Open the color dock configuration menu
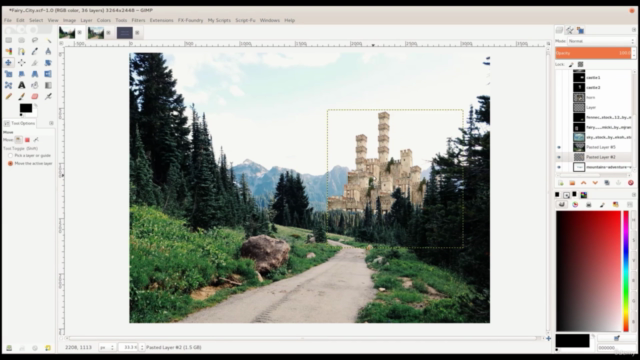The image size is (640, 360). (633, 195)
